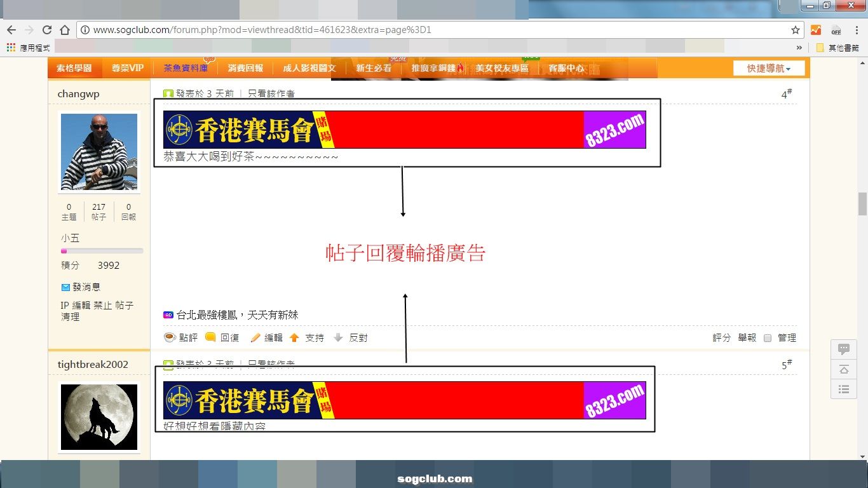Open the 成人影視圖文 nav item
Screen dimensions: 868x488
click(309, 68)
